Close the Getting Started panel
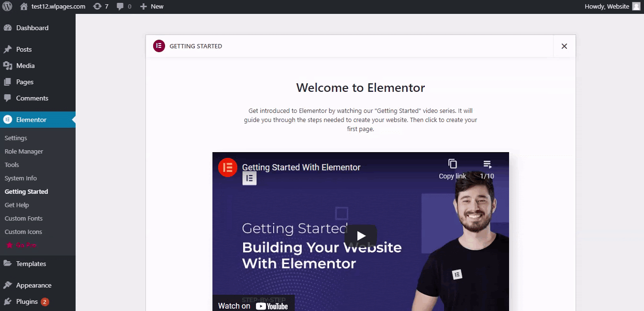The height and width of the screenshot is (311, 644). click(564, 46)
